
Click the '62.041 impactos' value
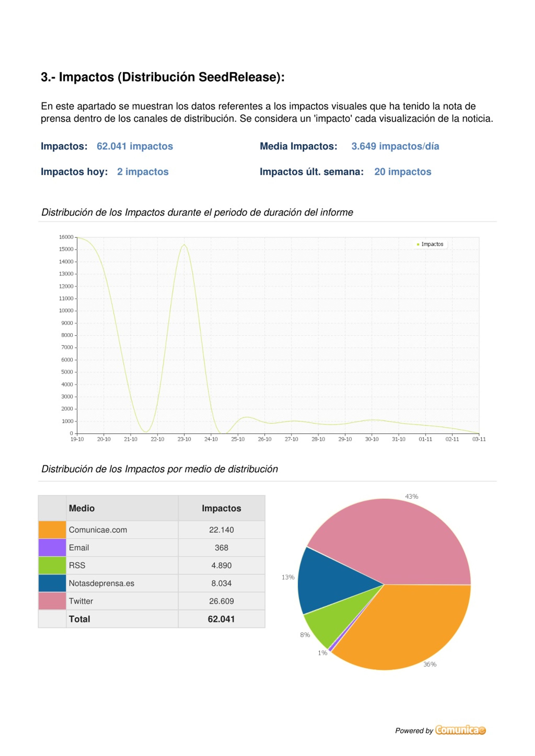[135, 146]
